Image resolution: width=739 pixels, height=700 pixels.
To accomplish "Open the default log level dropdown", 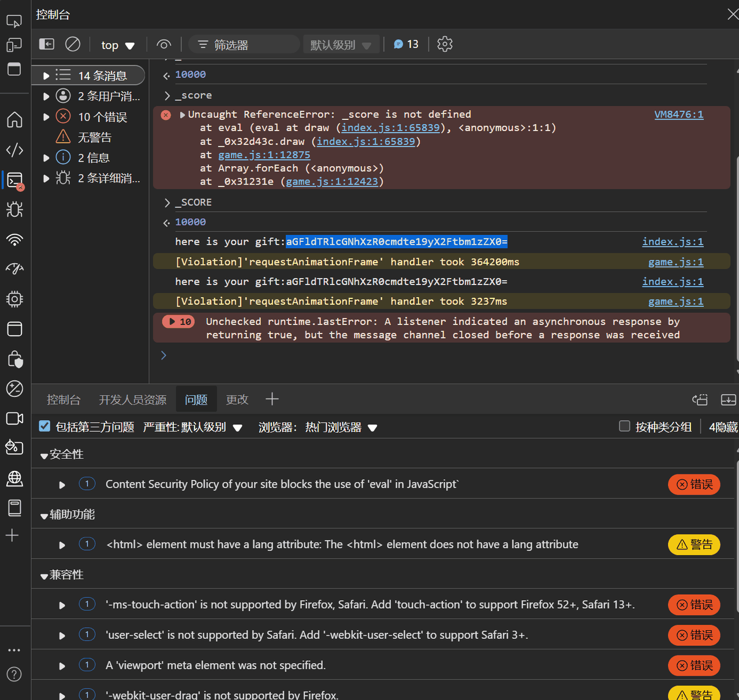I will click(x=341, y=44).
